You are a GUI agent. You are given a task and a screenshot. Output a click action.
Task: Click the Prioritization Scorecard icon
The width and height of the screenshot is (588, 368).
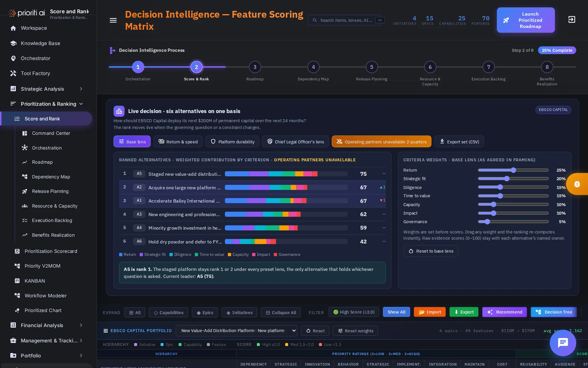pyautogui.click(x=17, y=251)
